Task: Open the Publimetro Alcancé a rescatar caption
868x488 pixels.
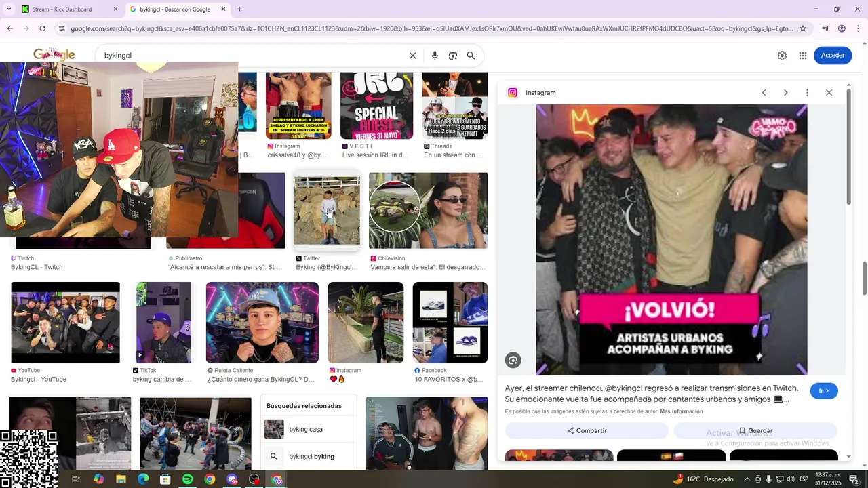Action: 225,267
